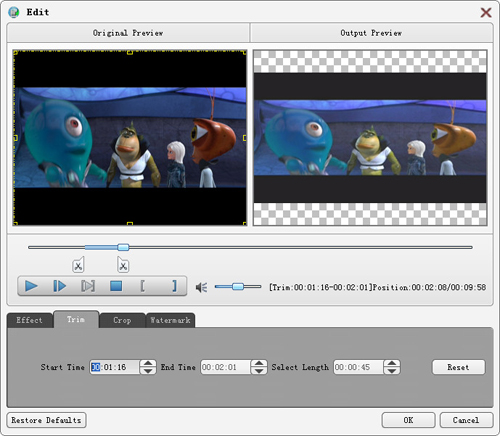Stop playback with the square button

pos(116,286)
